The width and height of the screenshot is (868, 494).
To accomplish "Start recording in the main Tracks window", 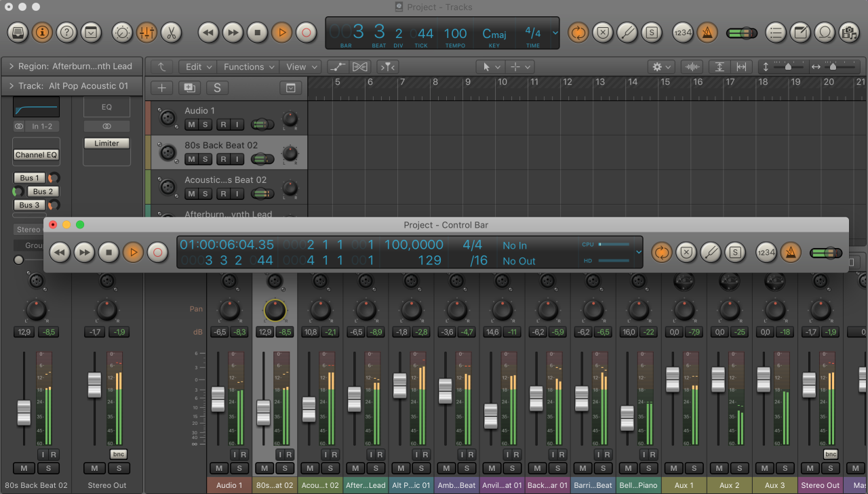I will [306, 32].
